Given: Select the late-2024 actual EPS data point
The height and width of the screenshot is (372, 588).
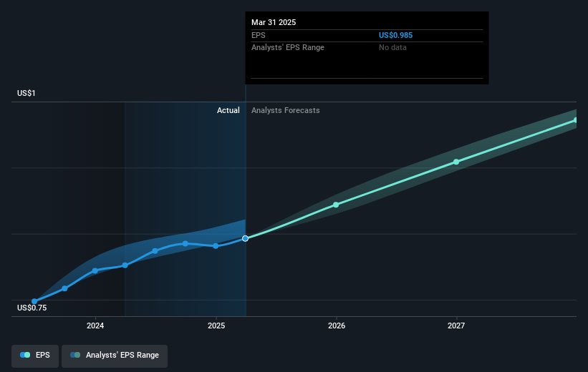Looking at the screenshot, I should coord(185,243).
